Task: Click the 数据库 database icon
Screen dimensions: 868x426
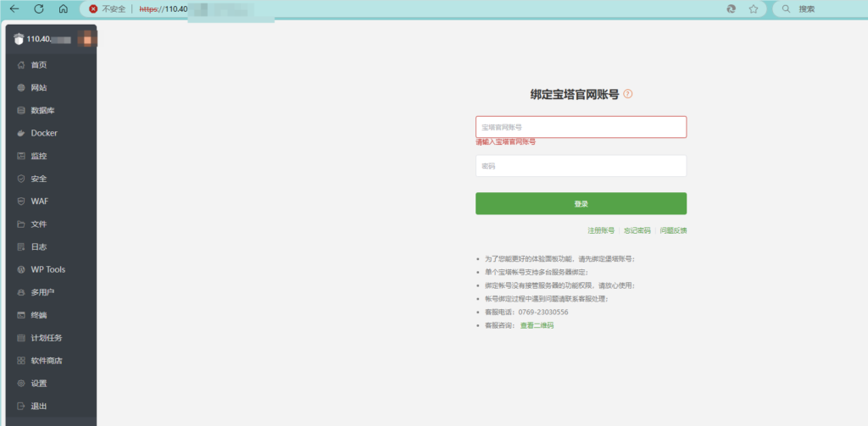Action: [21, 111]
